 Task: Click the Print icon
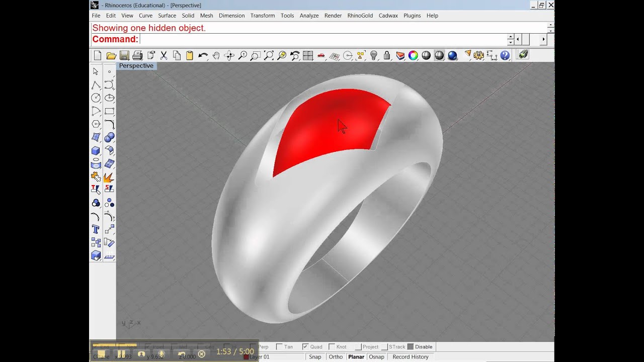coord(137,55)
